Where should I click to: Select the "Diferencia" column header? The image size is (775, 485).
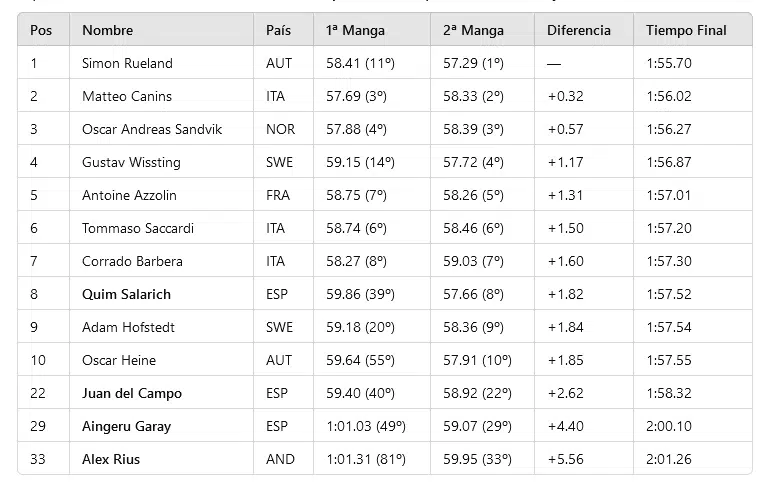[578, 30]
